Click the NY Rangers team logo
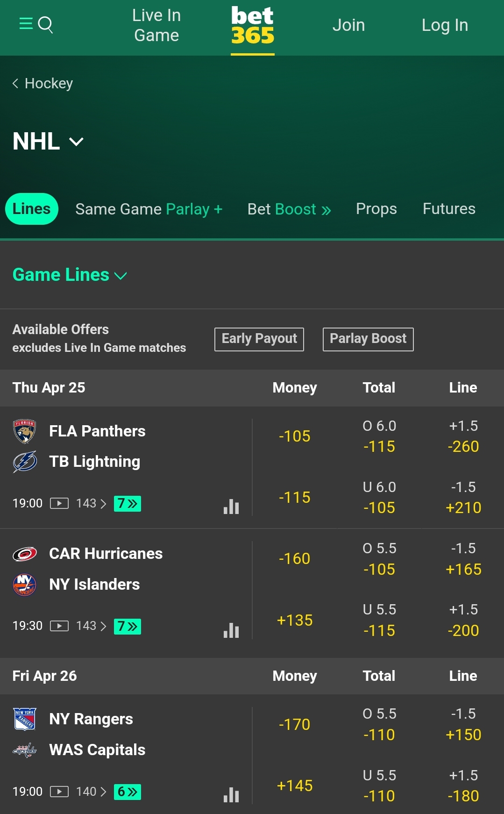Screen dimensions: 504x814 (x=24, y=719)
